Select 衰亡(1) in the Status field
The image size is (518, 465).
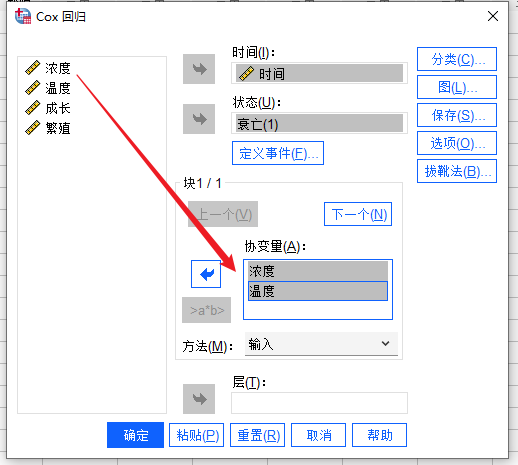(x=319, y=124)
